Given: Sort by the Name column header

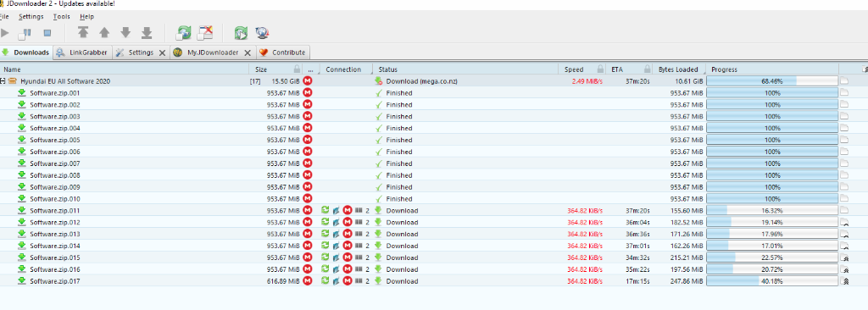Looking at the screenshot, I should pos(125,69).
